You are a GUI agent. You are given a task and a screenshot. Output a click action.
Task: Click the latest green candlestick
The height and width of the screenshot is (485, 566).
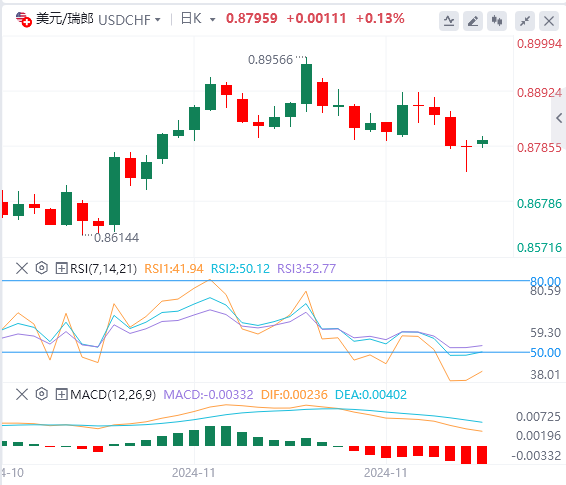click(482, 142)
